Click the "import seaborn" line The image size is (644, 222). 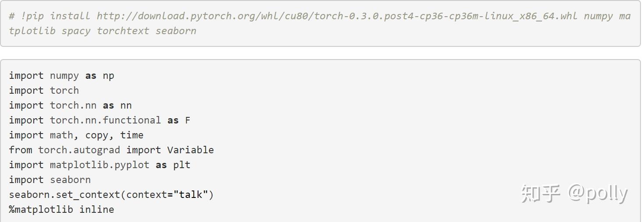click(x=50, y=180)
